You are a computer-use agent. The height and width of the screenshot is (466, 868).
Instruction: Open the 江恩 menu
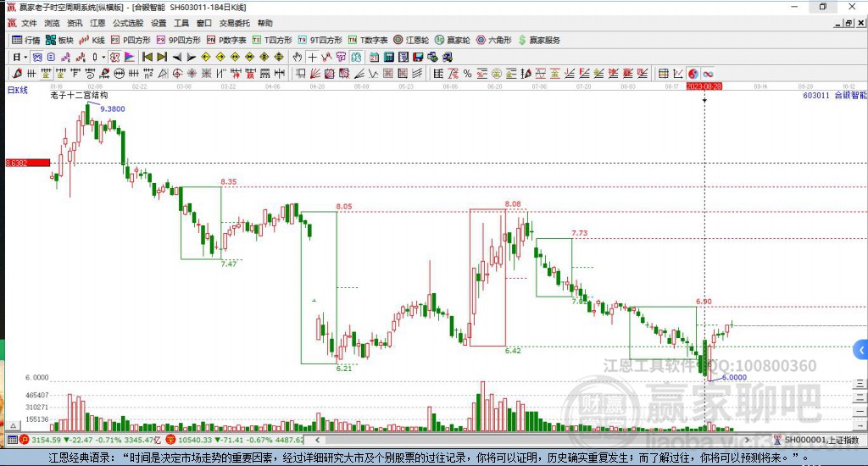pyautogui.click(x=97, y=23)
